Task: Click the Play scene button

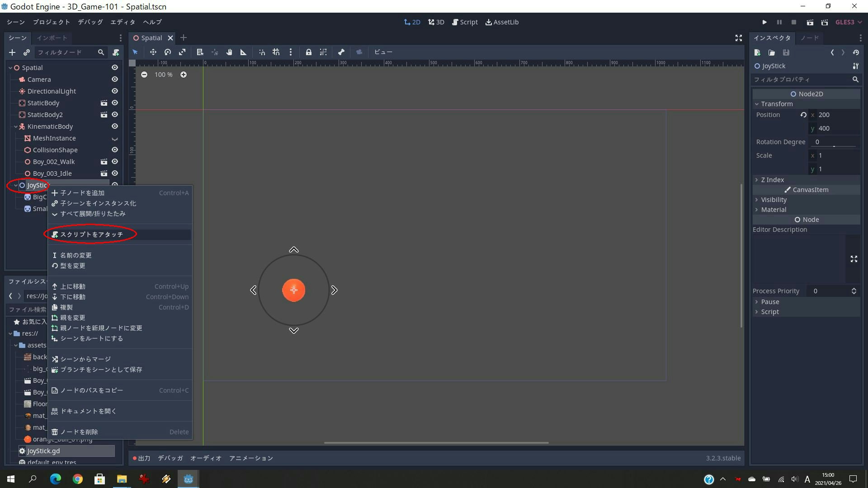Action: (x=810, y=22)
